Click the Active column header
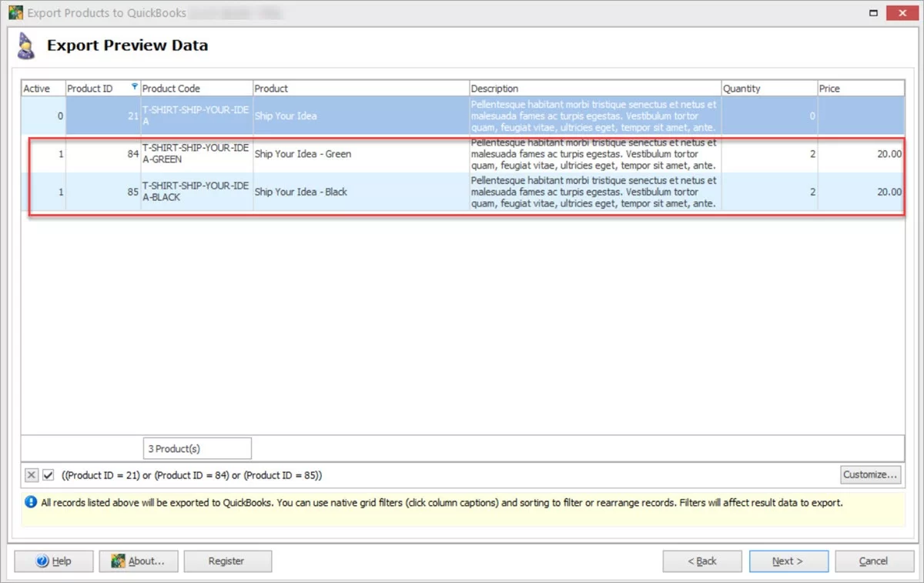This screenshot has height=583, width=924. coord(42,89)
